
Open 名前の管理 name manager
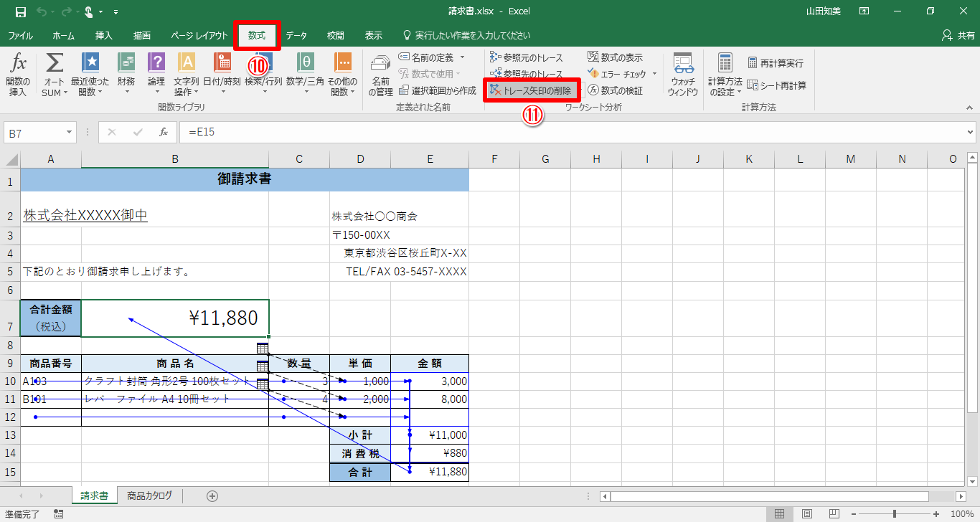coord(380,75)
